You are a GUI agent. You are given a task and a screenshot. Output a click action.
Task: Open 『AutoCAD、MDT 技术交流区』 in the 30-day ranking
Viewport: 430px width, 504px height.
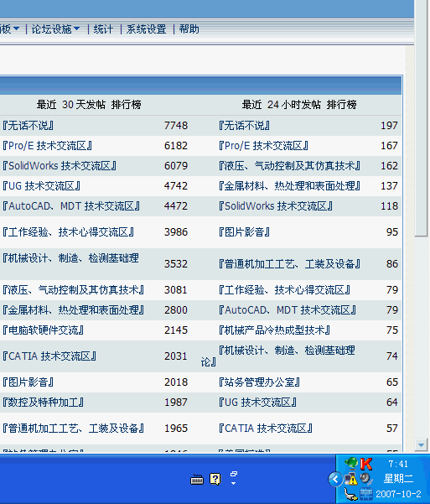[x=71, y=206]
